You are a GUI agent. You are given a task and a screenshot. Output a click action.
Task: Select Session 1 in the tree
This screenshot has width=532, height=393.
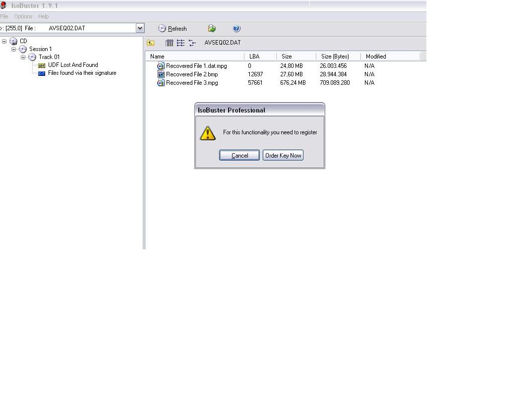[40, 49]
